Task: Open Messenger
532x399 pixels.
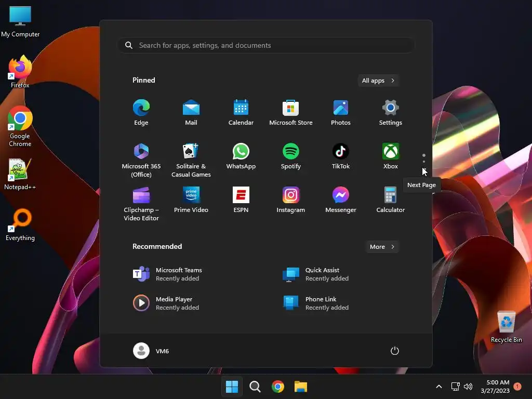Action: (341, 200)
